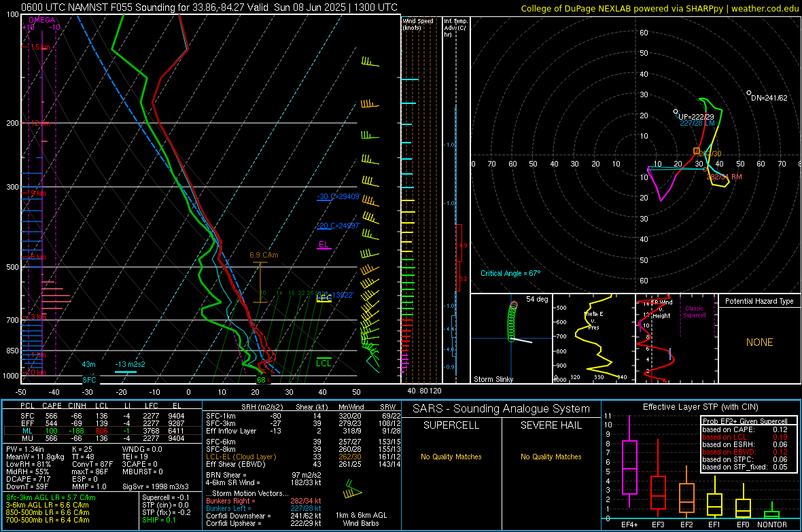The width and height of the screenshot is (802, 532).
Task: Click the -20 C=24997' level label
Action: 338,226
